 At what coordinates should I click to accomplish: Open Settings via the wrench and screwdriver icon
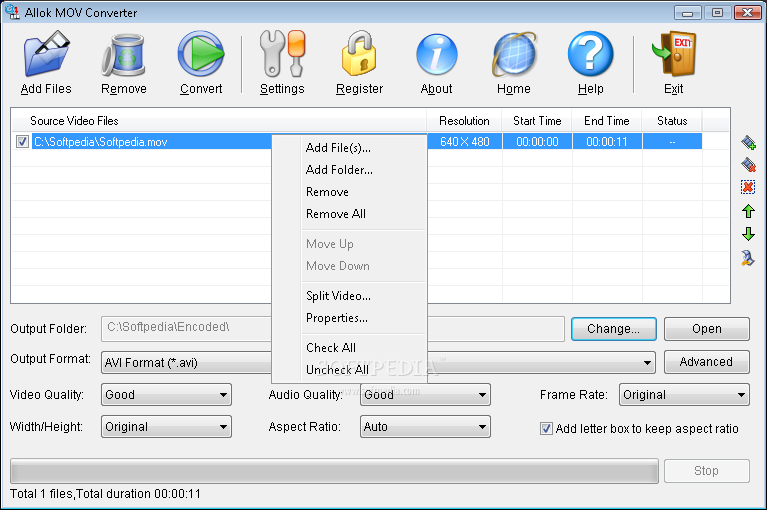(283, 53)
